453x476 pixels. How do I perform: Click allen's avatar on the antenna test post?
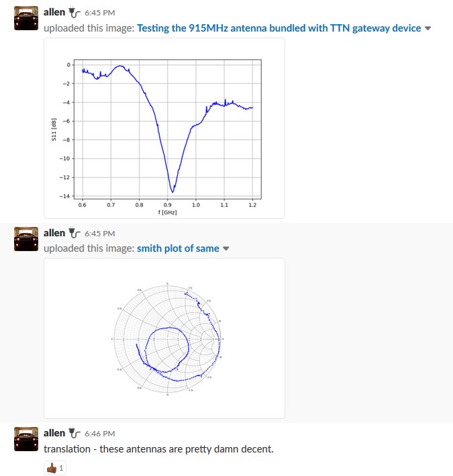click(x=26, y=19)
